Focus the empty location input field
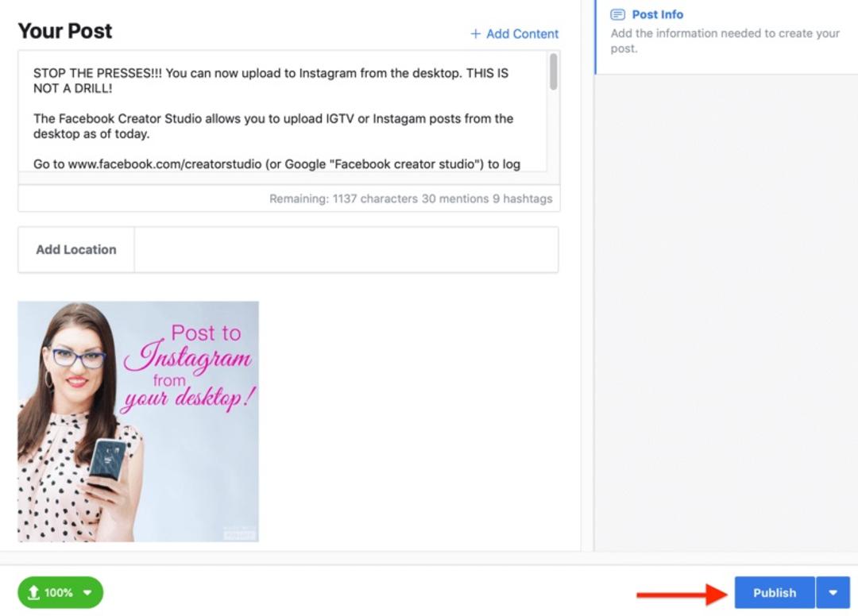Screen dimensions: 858x616 [x=346, y=250]
